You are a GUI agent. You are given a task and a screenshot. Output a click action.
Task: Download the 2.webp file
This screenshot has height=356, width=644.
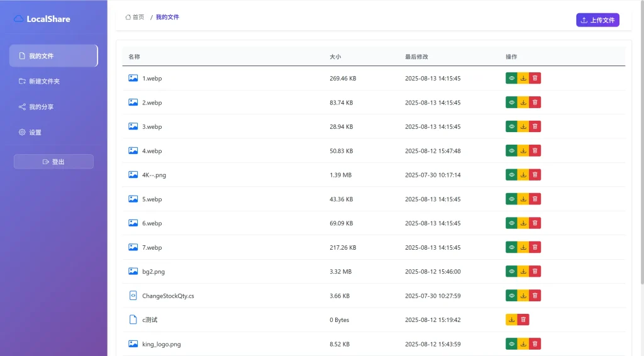pyautogui.click(x=523, y=103)
